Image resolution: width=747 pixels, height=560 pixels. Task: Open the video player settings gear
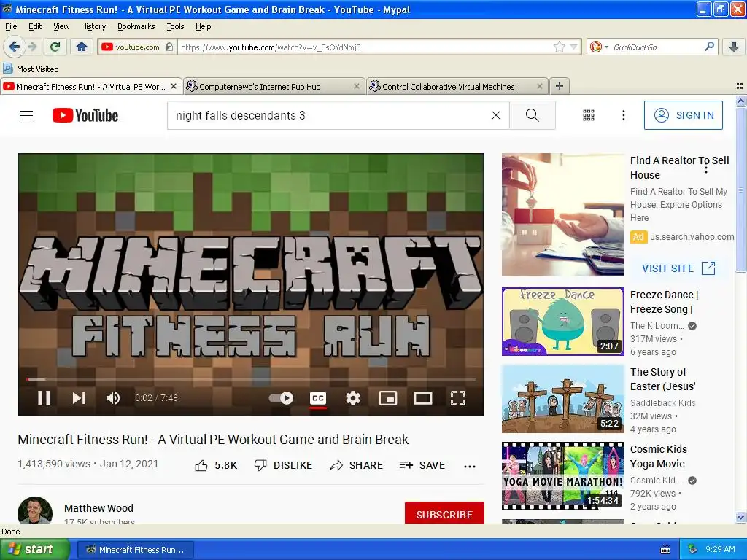[353, 398]
